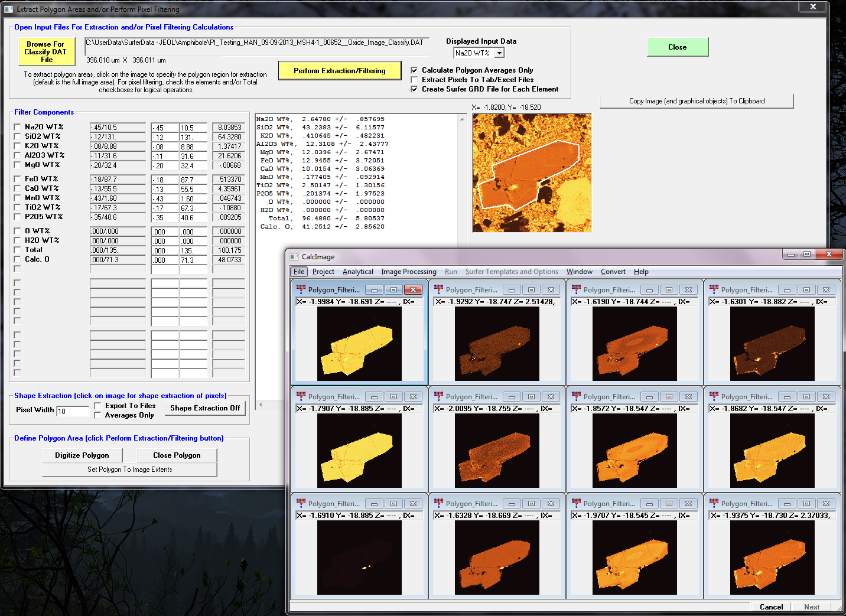This screenshot has height=616, width=846.
Task: Uncheck Calculate Polygon Averages Only
Action: (414, 70)
